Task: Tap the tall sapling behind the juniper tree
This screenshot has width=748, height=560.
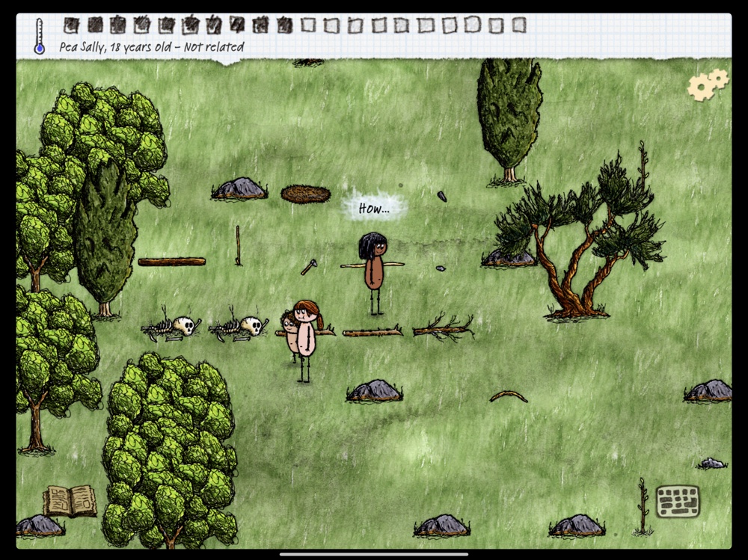Action: pos(643,164)
